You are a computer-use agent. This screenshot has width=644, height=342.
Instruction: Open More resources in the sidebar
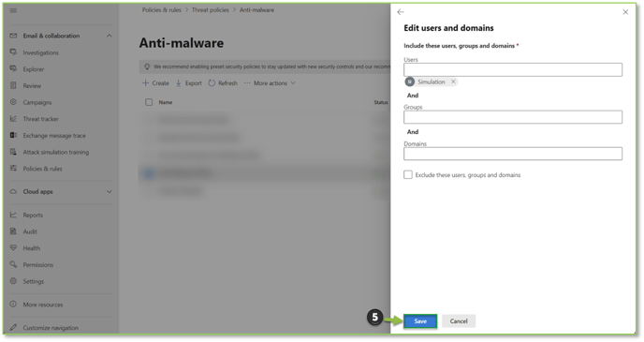pos(43,305)
